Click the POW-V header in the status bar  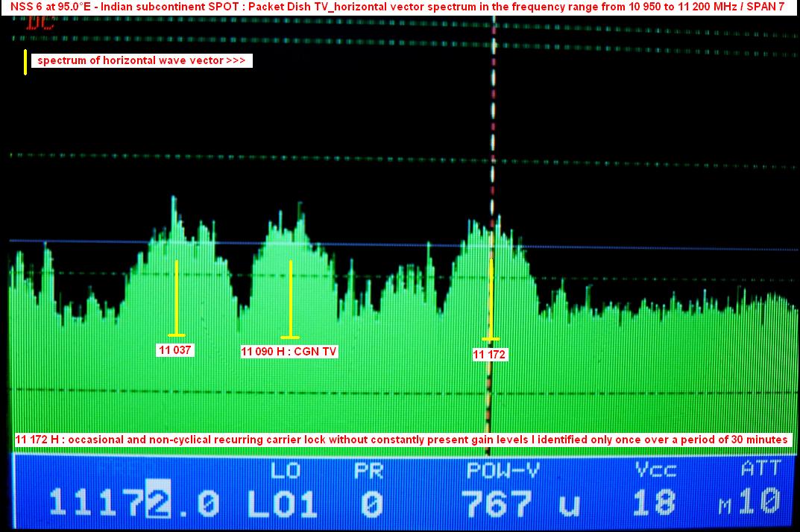point(503,470)
